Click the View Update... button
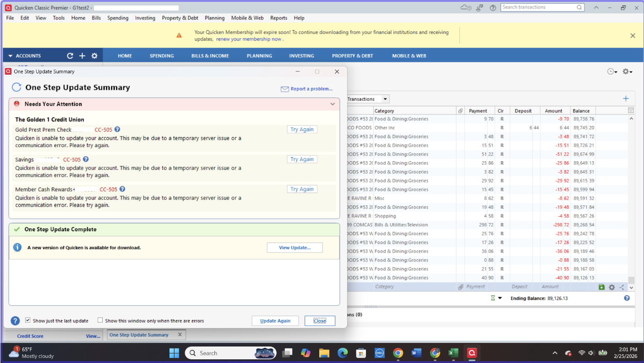The width and height of the screenshot is (644, 363). point(295,247)
